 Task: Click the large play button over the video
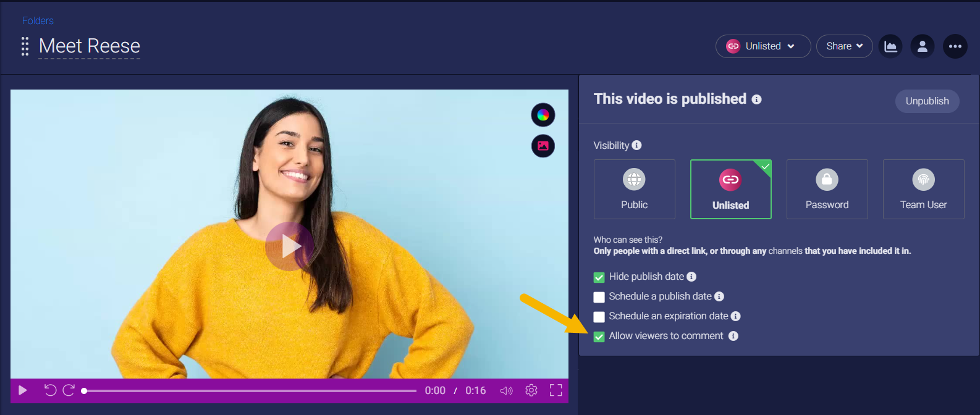[x=289, y=246]
